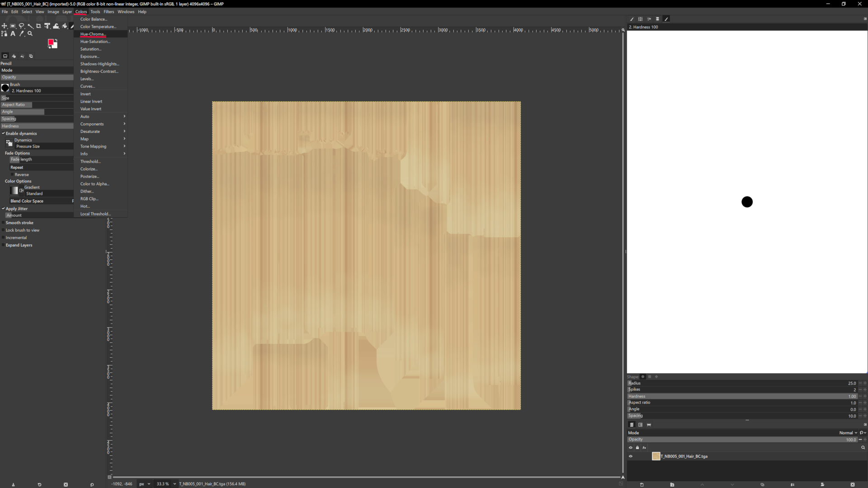
Task: Open Layers tab in lower dock
Action: tap(632, 425)
